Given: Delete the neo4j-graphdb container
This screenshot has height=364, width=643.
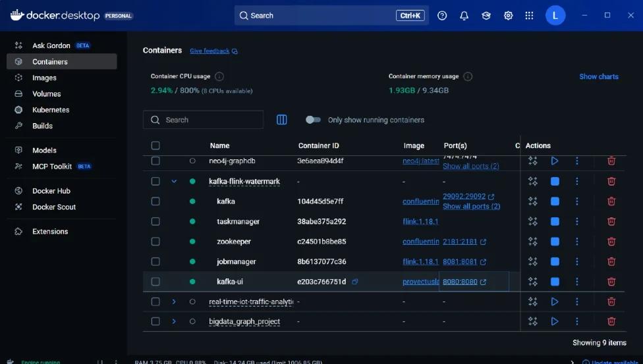Looking at the screenshot, I should point(611,161).
